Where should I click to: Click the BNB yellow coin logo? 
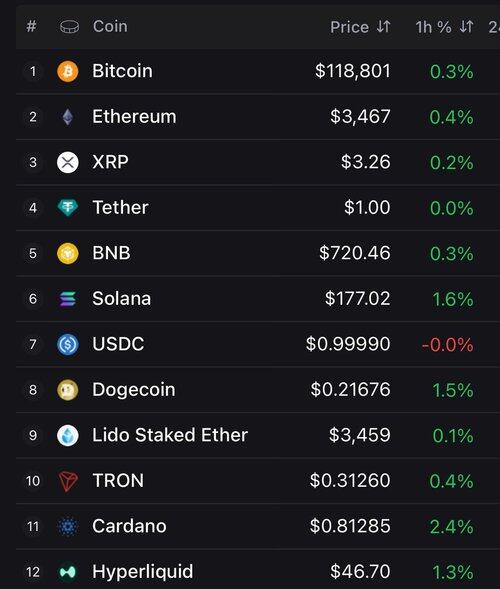click(68, 253)
